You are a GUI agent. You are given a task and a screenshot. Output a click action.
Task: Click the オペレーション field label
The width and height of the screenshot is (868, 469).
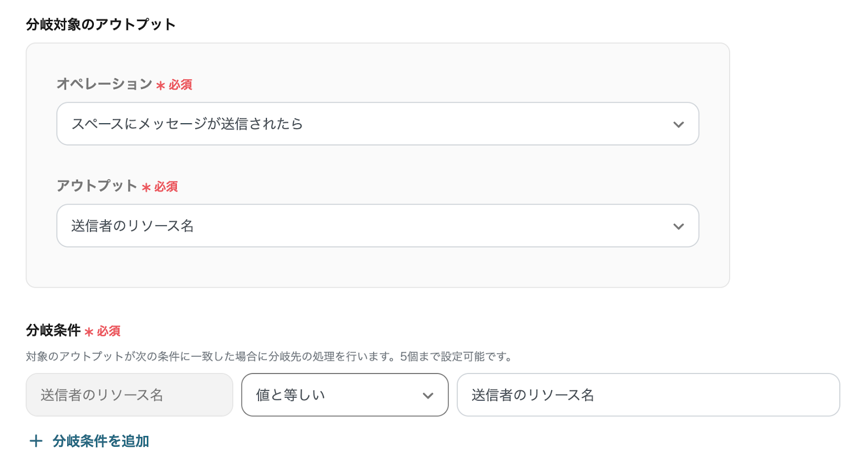click(104, 84)
